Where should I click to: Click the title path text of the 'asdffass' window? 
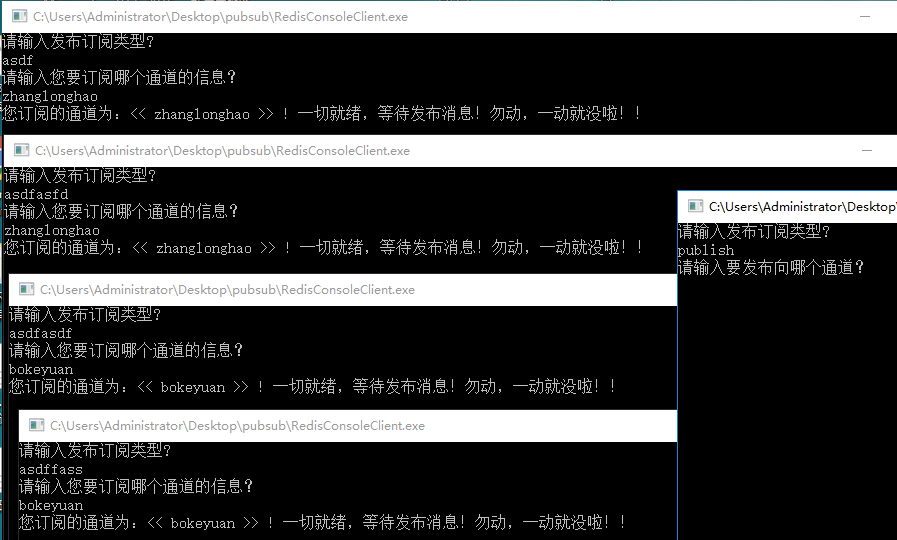tap(237, 426)
